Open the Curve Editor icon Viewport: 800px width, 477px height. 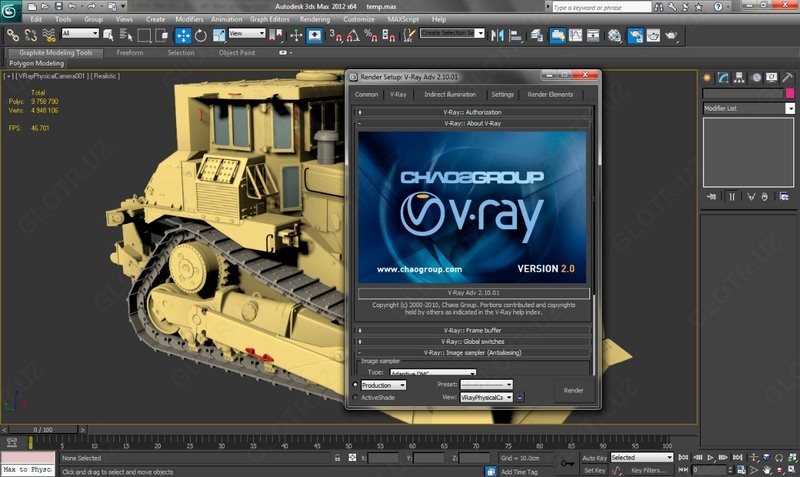575,35
